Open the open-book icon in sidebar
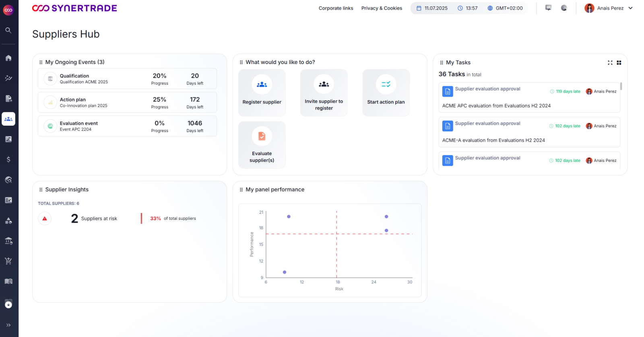Viewport: 644px width, 337px height. pyautogui.click(x=8, y=281)
